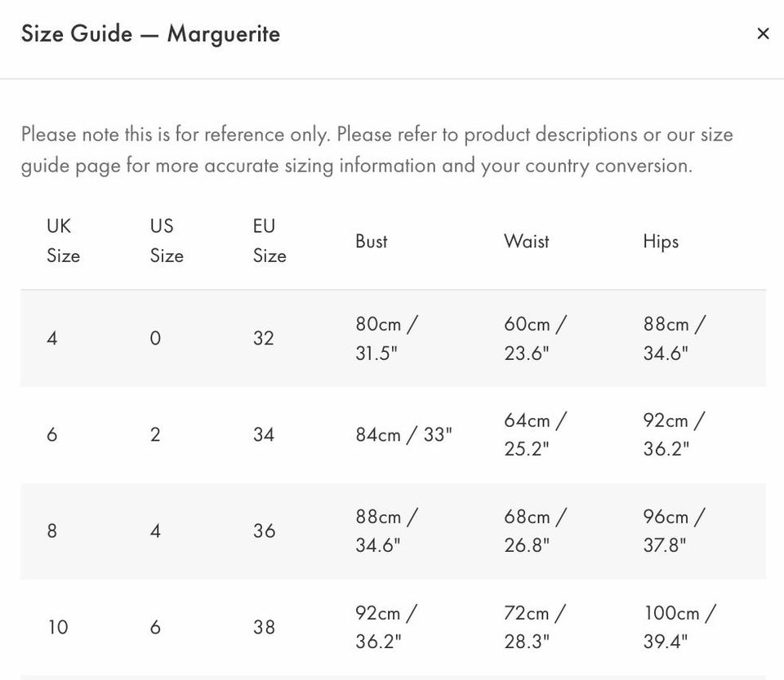Click the waist measurement 68cm / 26.8"
Image resolution: width=784 pixels, height=680 pixels.
(x=535, y=531)
